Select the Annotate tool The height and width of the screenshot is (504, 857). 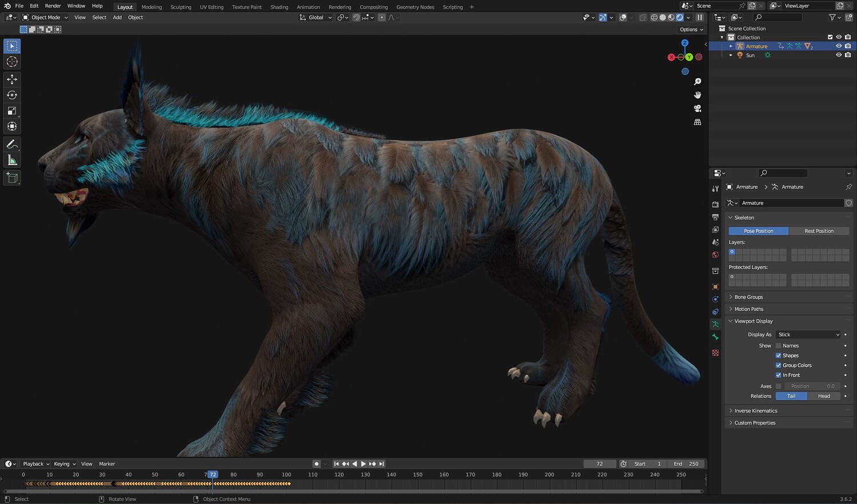click(12, 144)
